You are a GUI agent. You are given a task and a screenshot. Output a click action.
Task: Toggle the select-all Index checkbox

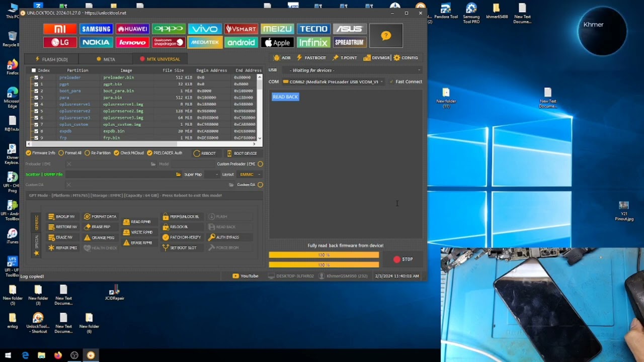(x=34, y=70)
